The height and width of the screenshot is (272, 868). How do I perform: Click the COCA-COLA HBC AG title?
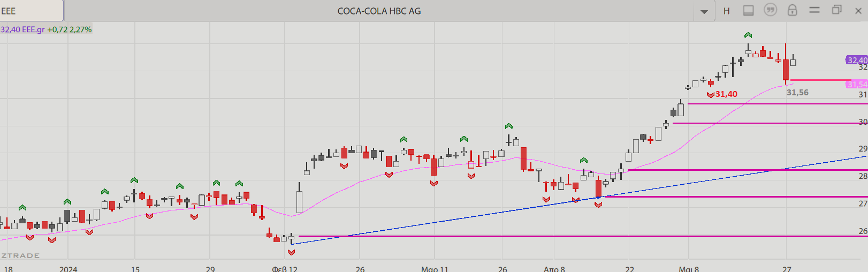(379, 11)
